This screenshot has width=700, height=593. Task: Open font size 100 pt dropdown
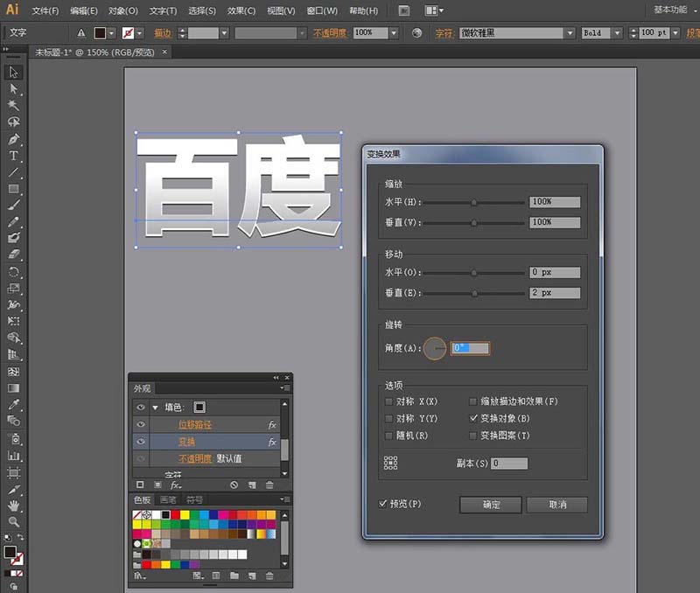coord(675,33)
